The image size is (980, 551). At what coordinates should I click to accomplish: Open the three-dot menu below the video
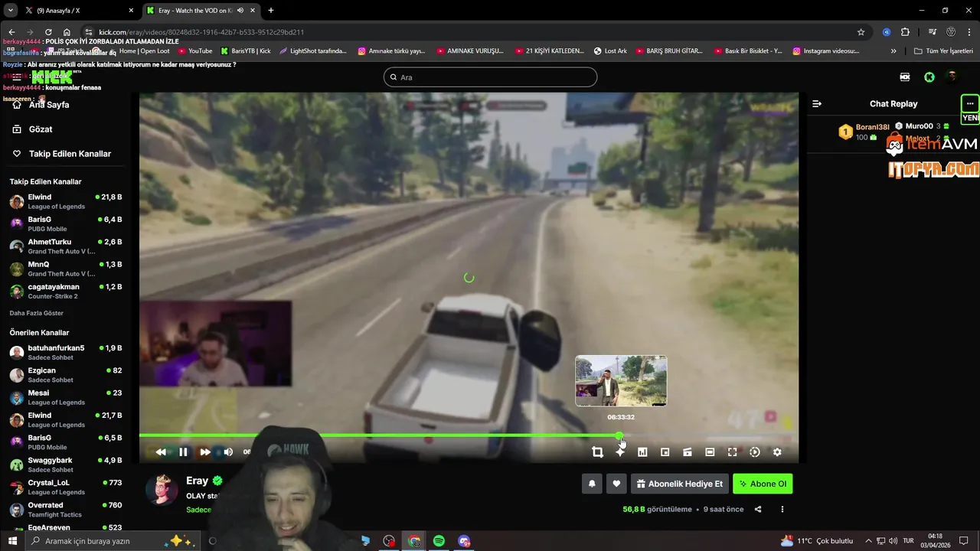click(x=782, y=510)
